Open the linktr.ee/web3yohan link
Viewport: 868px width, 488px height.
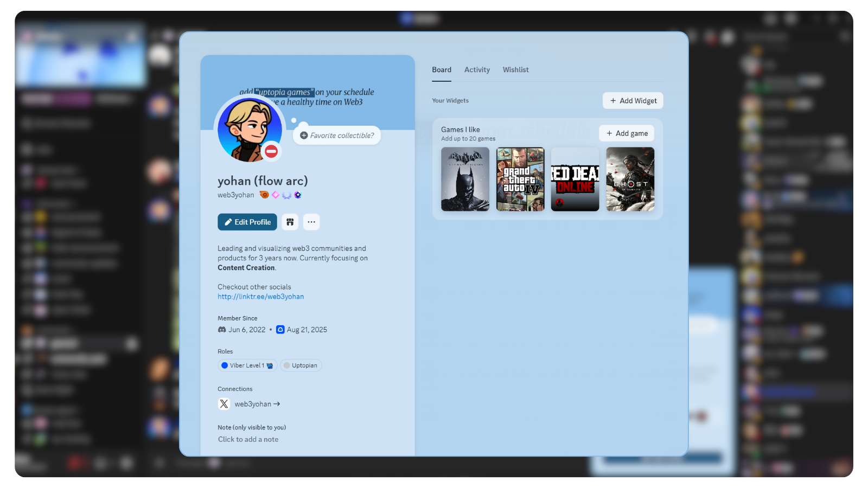(x=261, y=297)
